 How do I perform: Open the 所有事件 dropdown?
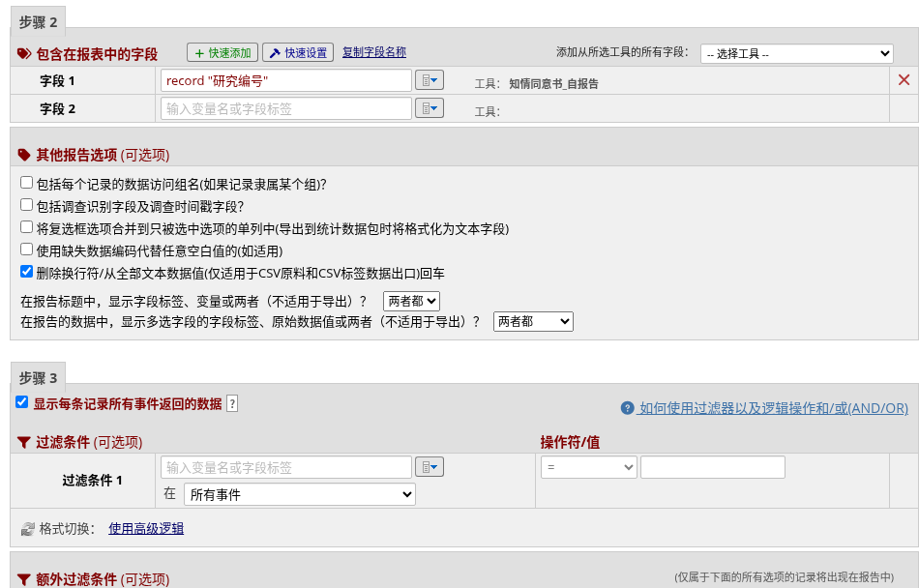click(300, 494)
